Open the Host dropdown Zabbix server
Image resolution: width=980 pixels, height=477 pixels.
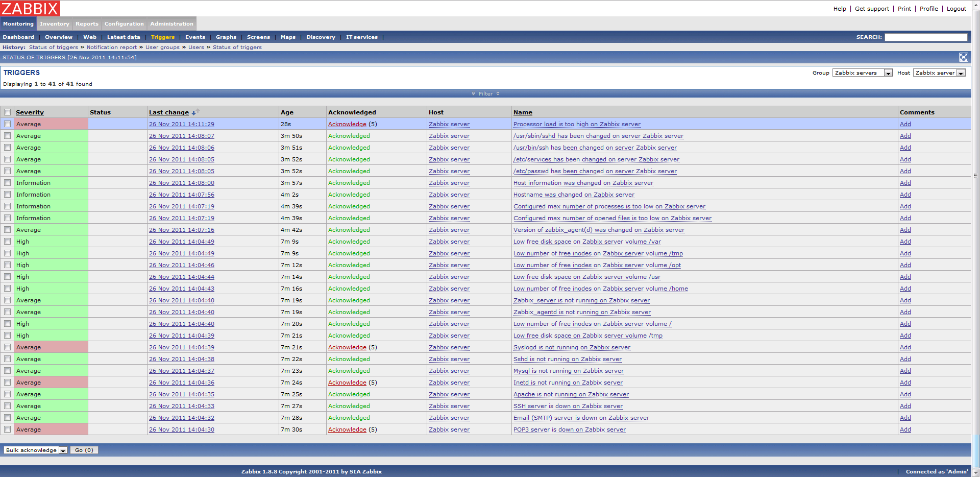click(x=939, y=73)
